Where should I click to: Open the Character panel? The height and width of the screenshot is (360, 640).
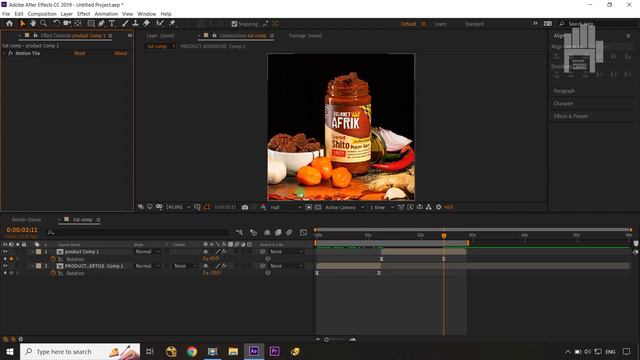coord(563,104)
